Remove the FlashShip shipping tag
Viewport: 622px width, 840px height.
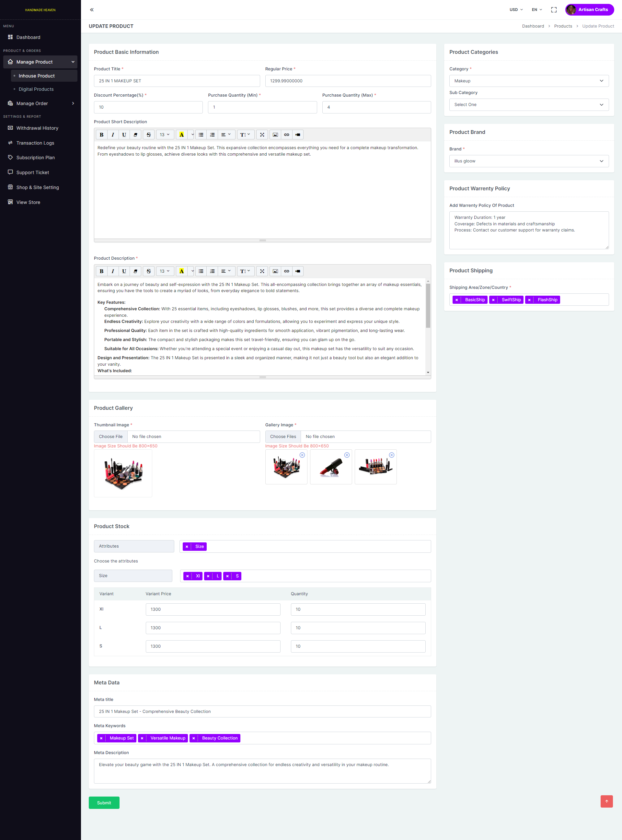point(529,300)
